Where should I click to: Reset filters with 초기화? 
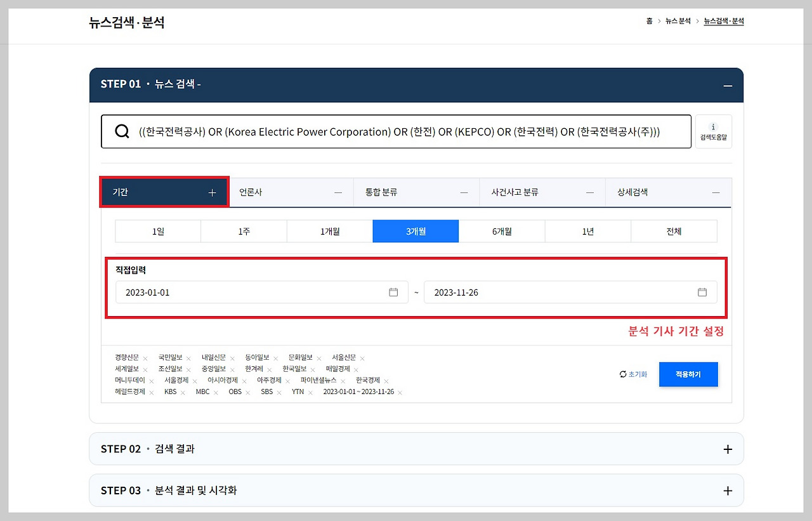[x=634, y=374]
